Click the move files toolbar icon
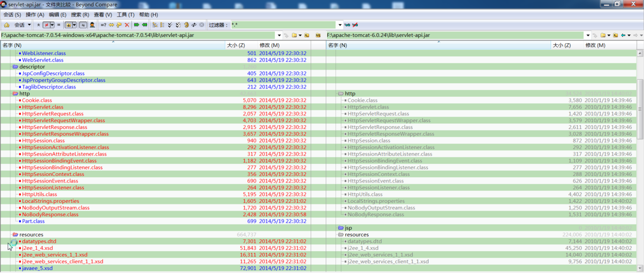644x273 pixels. [x=119, y=24]
